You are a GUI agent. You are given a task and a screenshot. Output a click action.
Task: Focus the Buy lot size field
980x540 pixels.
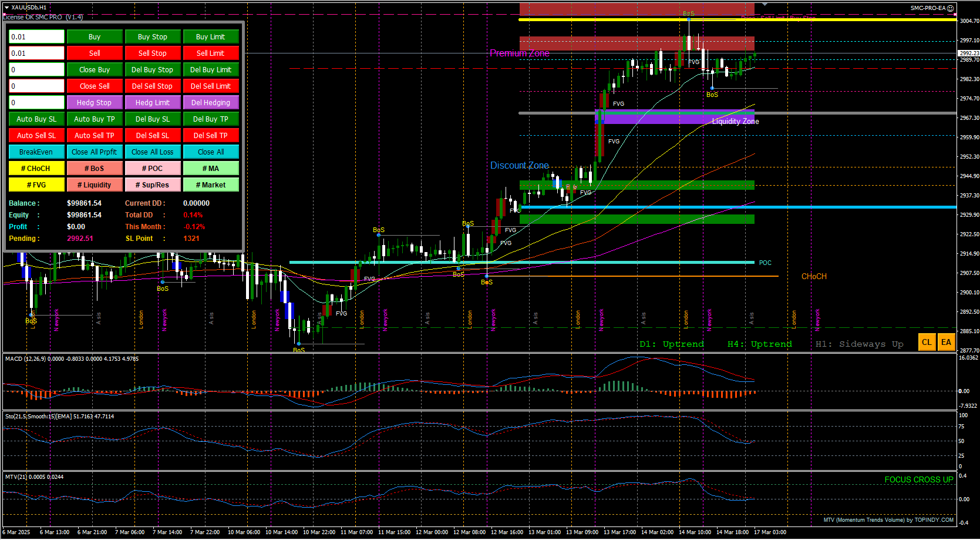pyautogui.click(x=36, y=37)
